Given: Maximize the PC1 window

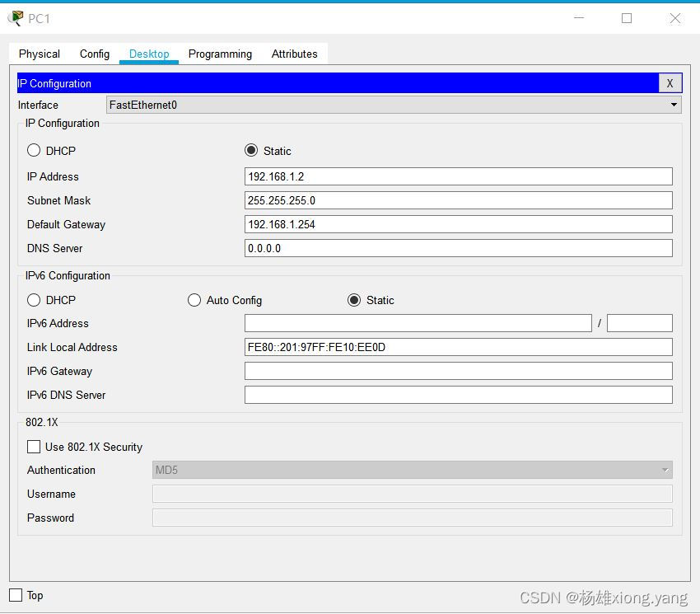Looking at the screenshot, I should pos(627,18).
